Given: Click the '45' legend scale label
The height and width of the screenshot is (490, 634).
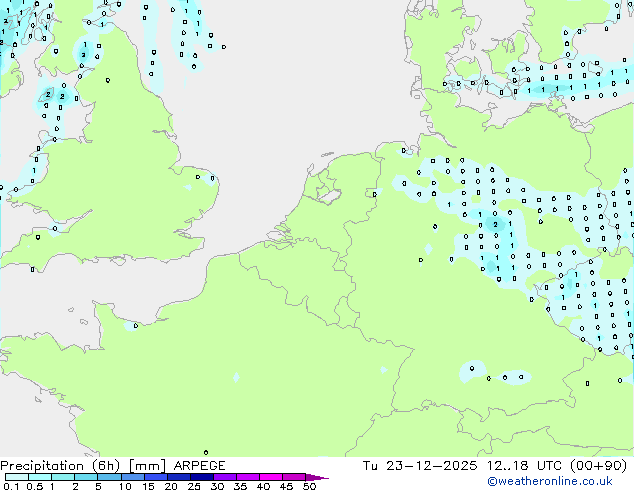Looking at the screenshot, I should (286, 486).
